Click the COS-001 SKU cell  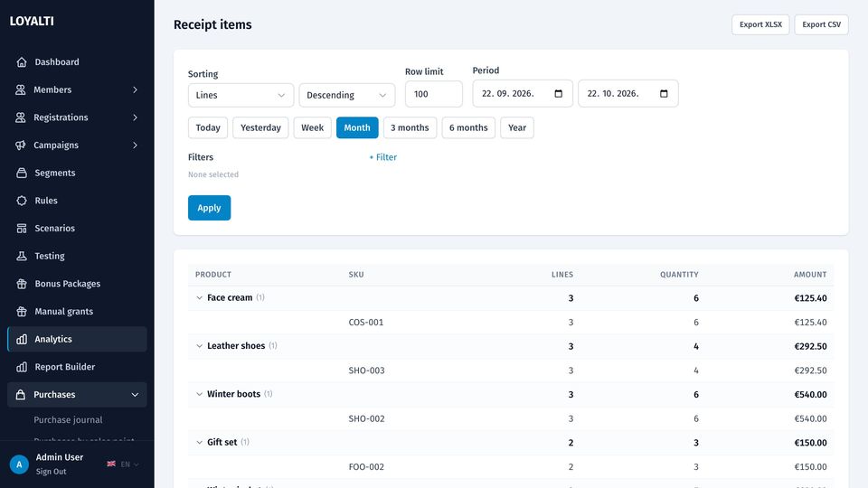point(366,322)
